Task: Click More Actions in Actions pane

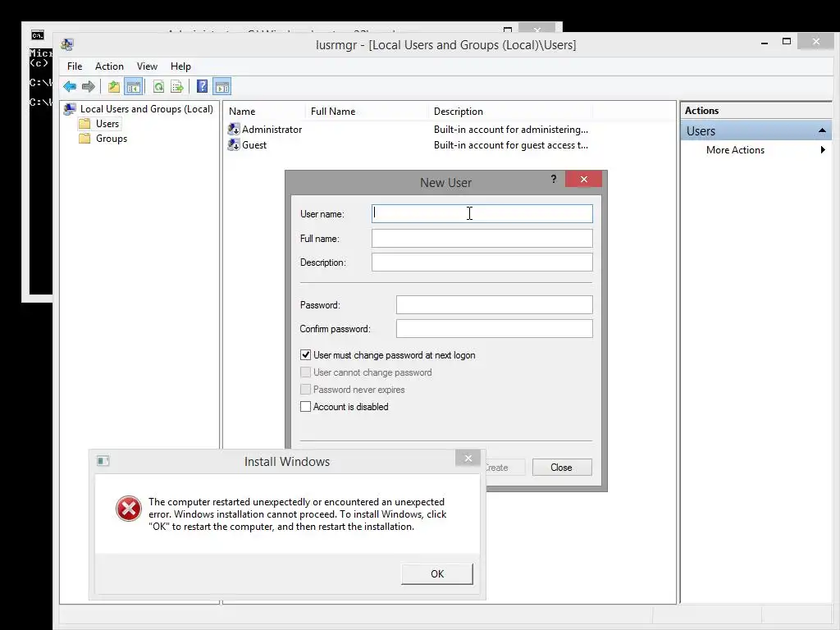Action: 735,150
